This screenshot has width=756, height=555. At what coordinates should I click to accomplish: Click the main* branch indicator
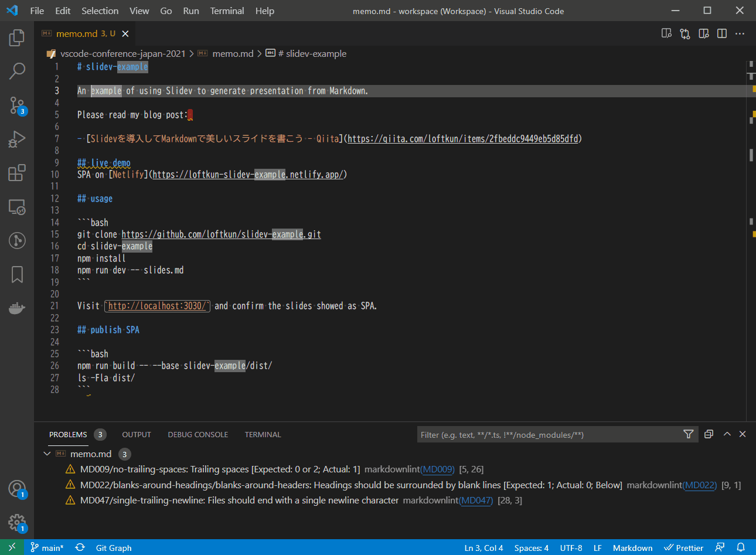(47, 547)
